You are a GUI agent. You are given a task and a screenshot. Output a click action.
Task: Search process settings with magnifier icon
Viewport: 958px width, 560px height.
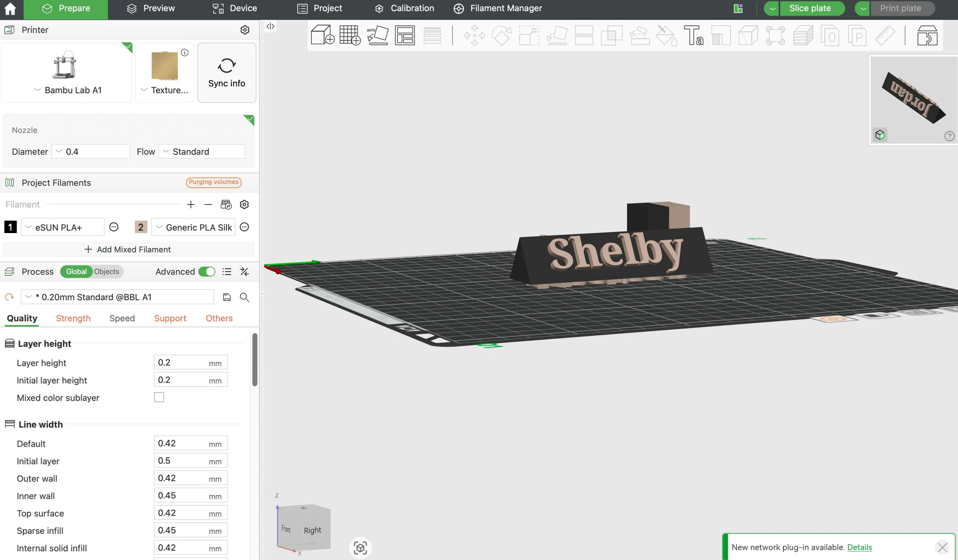tap(244, 297)
